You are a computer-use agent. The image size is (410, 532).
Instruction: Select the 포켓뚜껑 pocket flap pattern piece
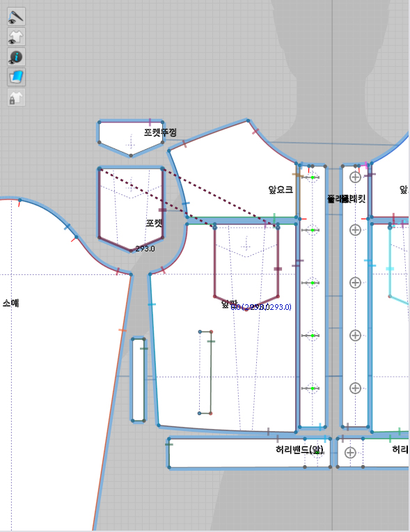131,137
